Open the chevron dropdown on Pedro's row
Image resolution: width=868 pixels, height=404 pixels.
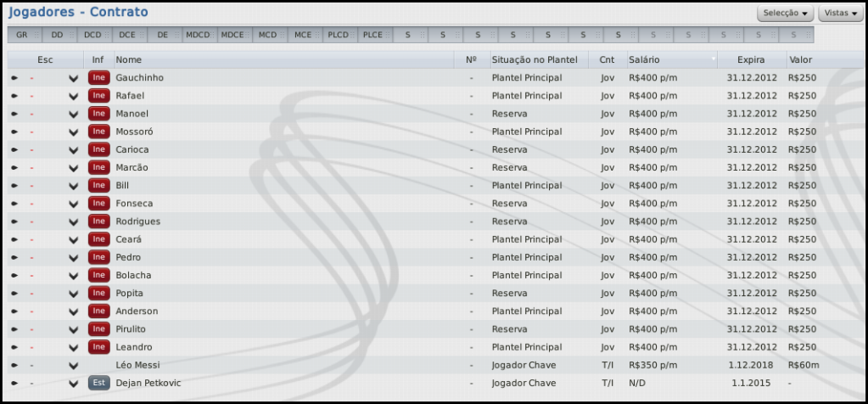point(74,258)
